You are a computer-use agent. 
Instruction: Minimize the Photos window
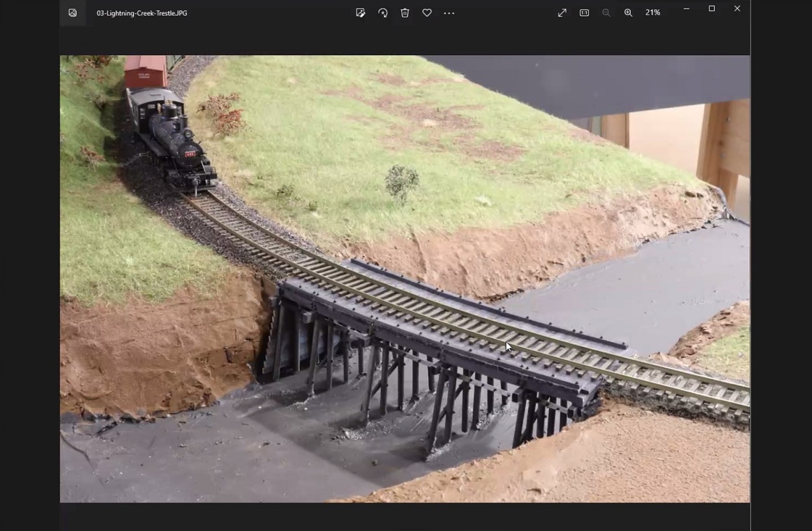click(686, 8)
